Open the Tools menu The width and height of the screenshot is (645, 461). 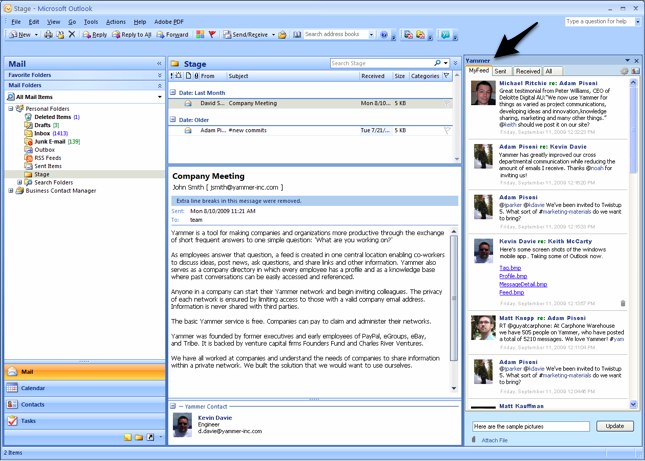coord(91,22)
